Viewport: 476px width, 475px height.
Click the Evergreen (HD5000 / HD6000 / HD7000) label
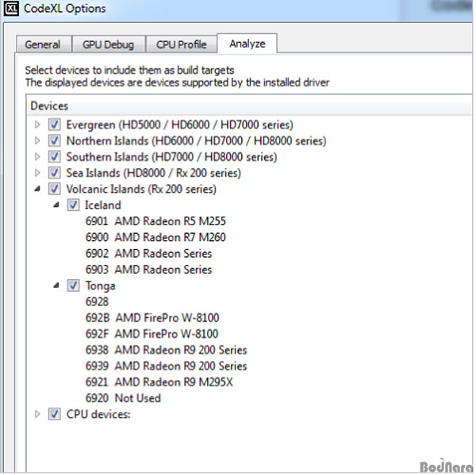click(x=180, y=125)
